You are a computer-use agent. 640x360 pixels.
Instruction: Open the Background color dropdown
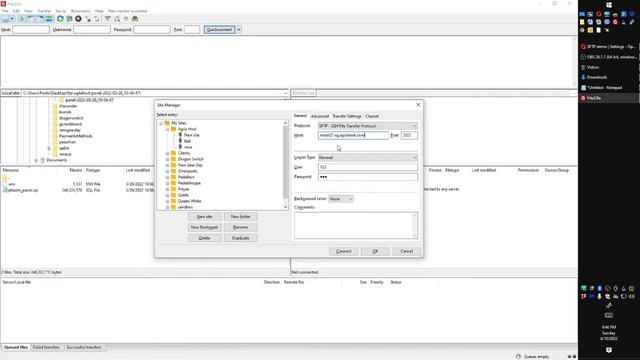341,199
